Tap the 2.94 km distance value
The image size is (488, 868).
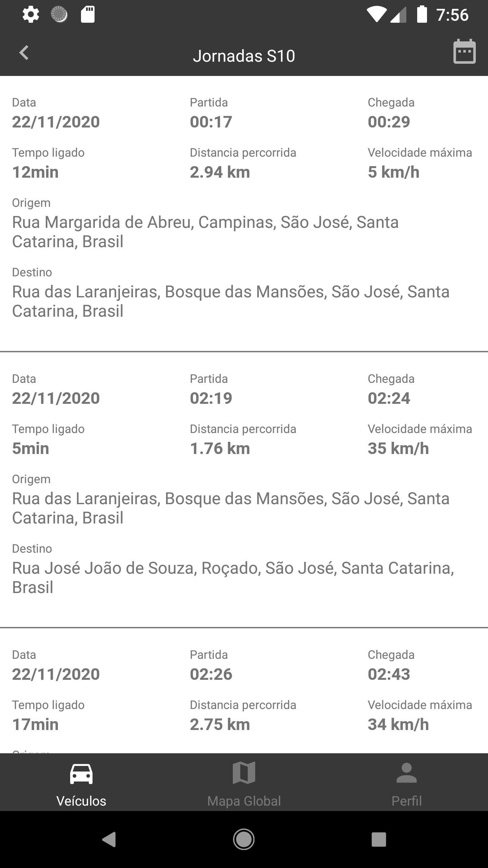tap(220, 172)
